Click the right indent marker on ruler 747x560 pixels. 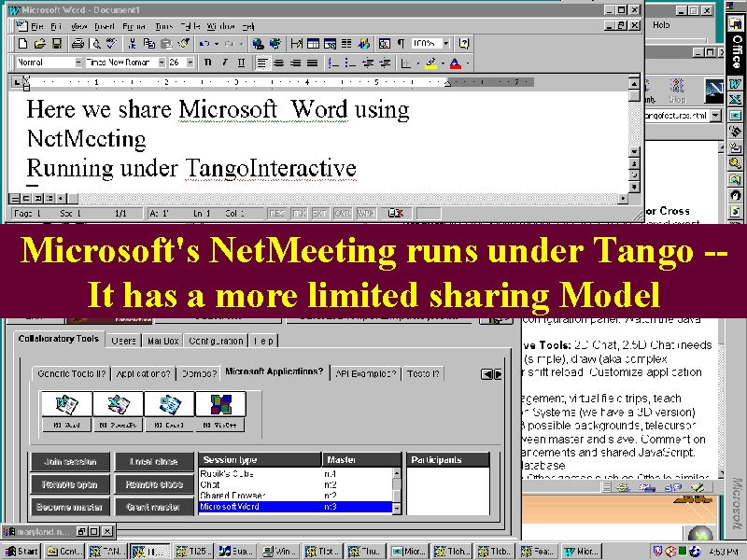[x=447, y=84]
